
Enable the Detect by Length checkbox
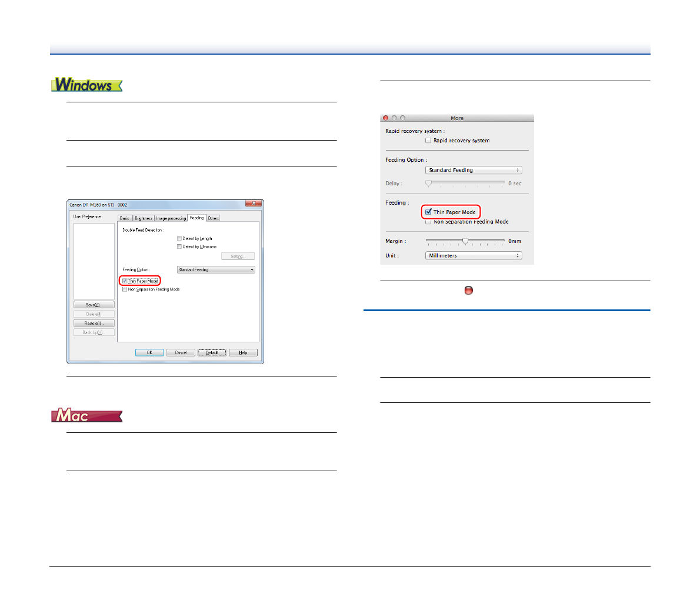tap(179, 239)
